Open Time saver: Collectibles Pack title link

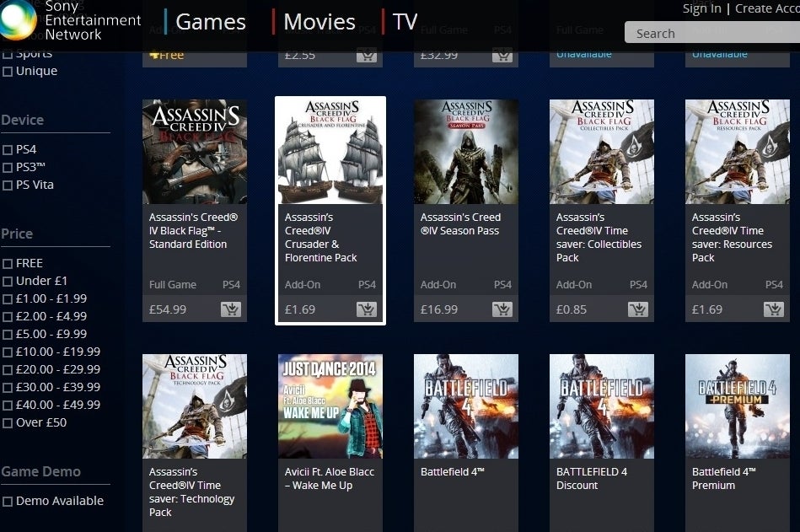[599, 237]
